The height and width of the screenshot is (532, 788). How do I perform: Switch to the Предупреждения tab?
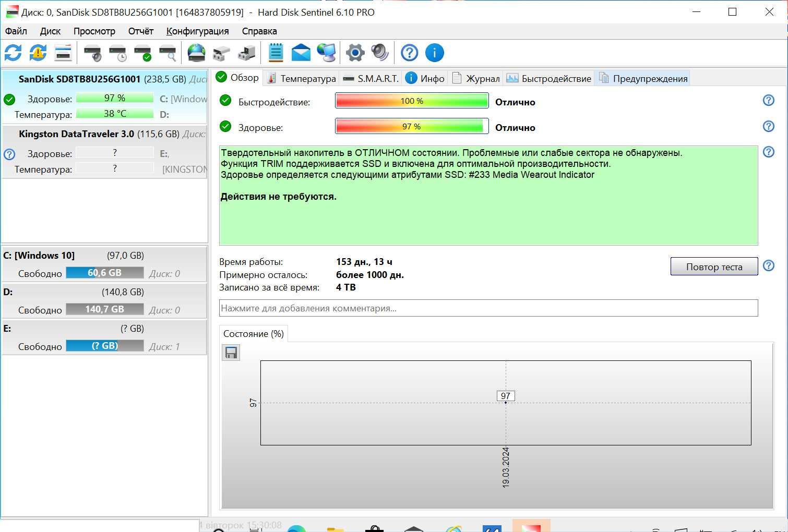coord(643,78)
